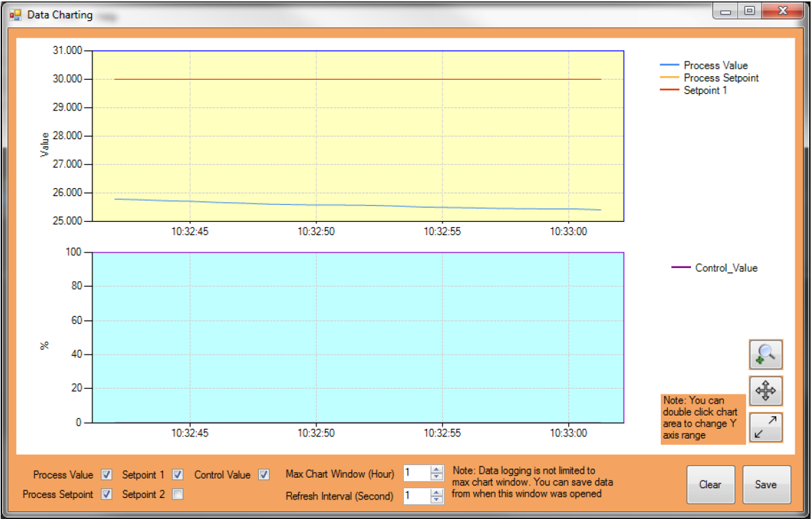Click the autoscale diagonal arrows icon

pyautogui.click(x=766, y=427)
